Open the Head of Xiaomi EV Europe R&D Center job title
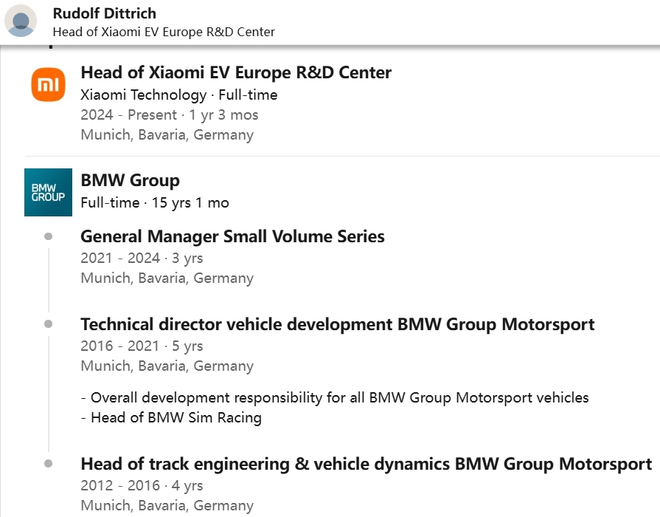The height and width of the screenshot is (517, 660). tap(235, 73)
